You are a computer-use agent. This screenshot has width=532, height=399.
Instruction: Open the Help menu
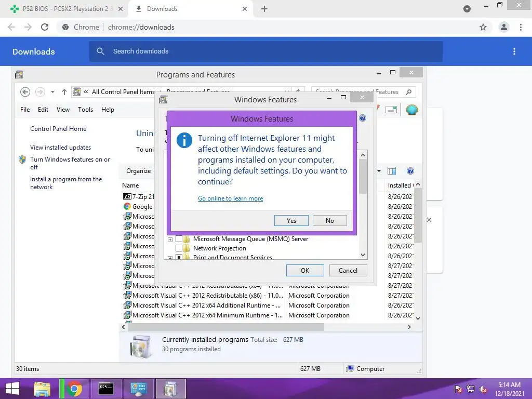pyautogui.click(x=108, y=110)
